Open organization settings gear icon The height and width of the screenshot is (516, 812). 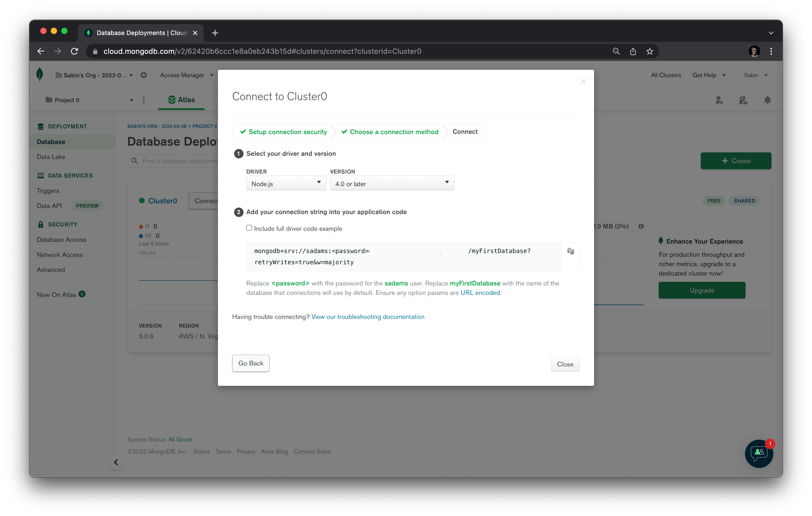[x=144, y=75]
